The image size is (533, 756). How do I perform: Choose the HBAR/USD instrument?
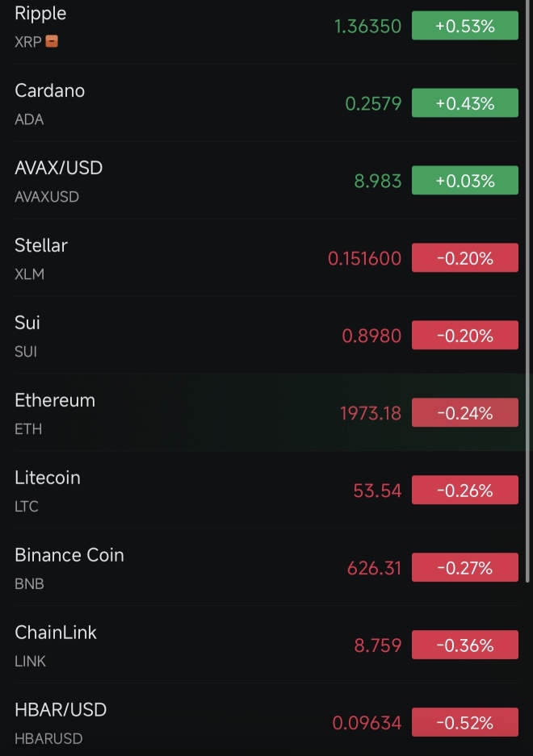coord(266,721)
